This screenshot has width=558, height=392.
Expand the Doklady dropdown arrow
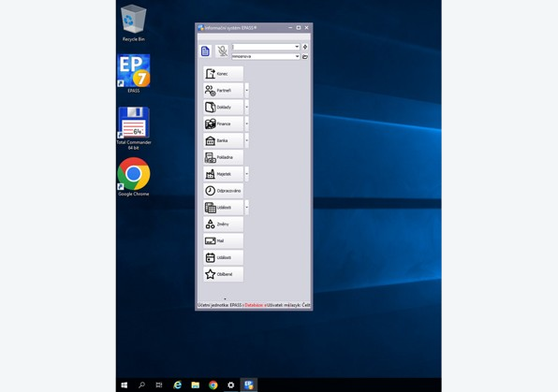(x=246, y=107)
